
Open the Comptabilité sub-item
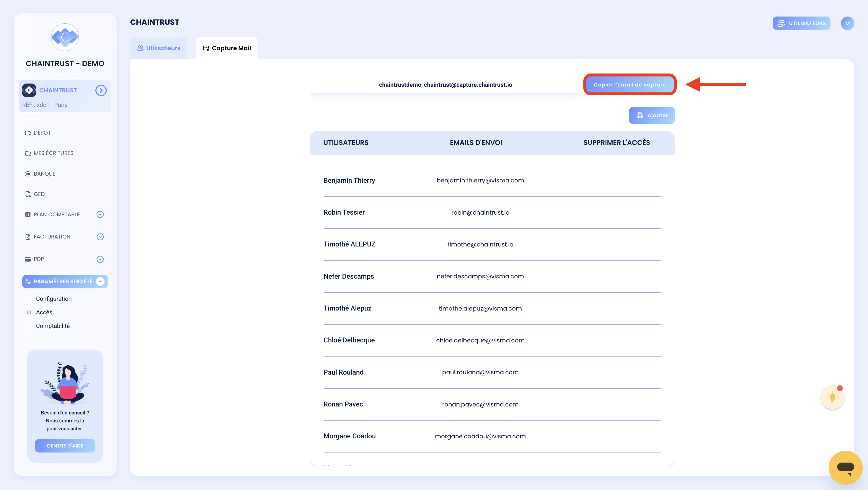(53, 326)
